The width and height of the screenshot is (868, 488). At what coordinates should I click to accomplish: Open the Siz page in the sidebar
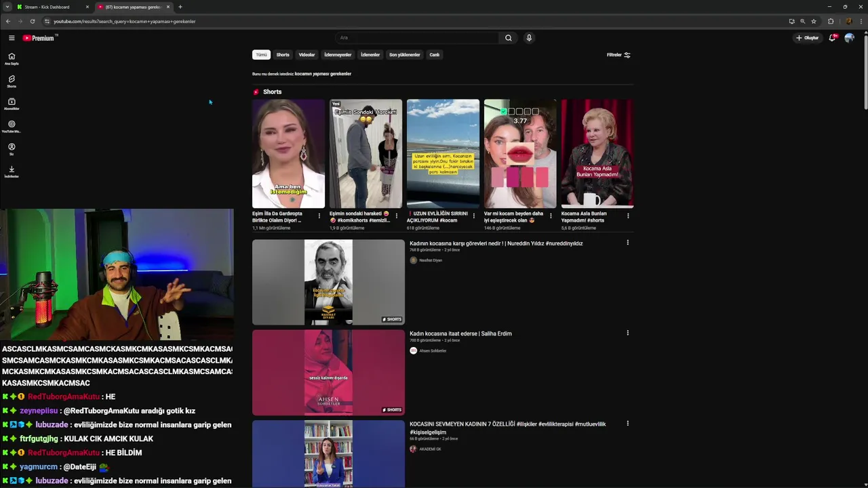pyautogui.click(x=12, y=149)
